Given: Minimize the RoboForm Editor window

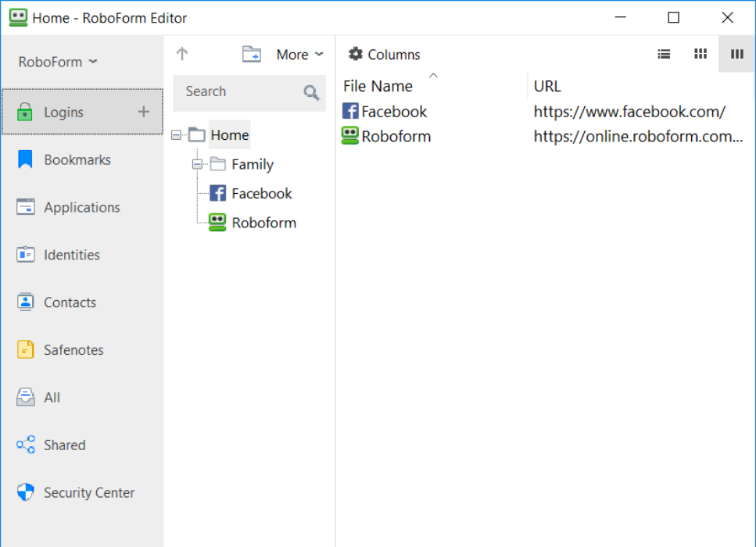Looking at the screenshot, I should coord(621,17).
